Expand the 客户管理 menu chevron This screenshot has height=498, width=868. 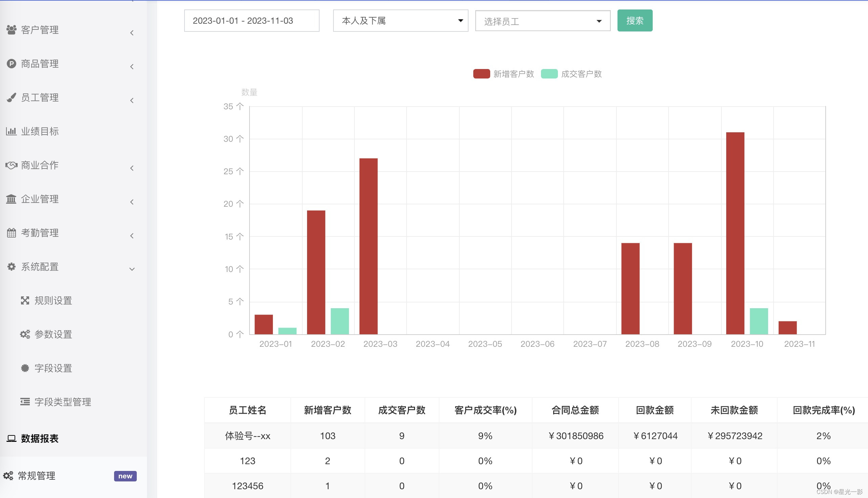(132, 33)
